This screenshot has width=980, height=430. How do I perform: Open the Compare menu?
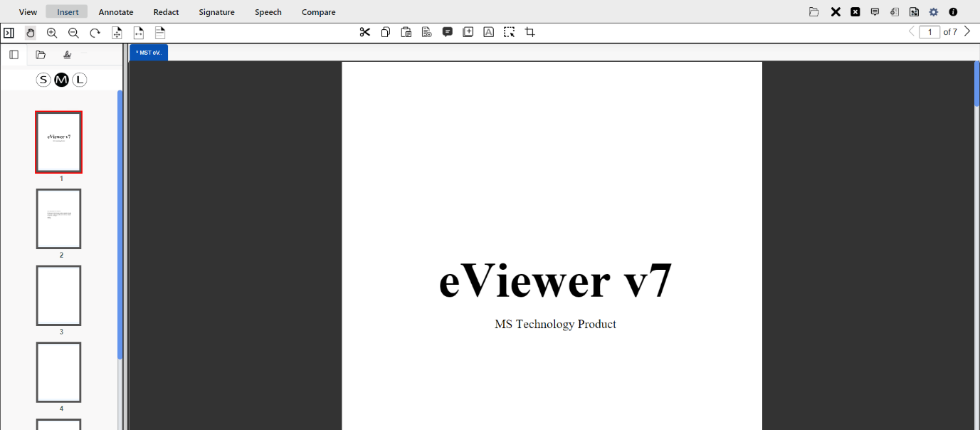tap(319, 12)
